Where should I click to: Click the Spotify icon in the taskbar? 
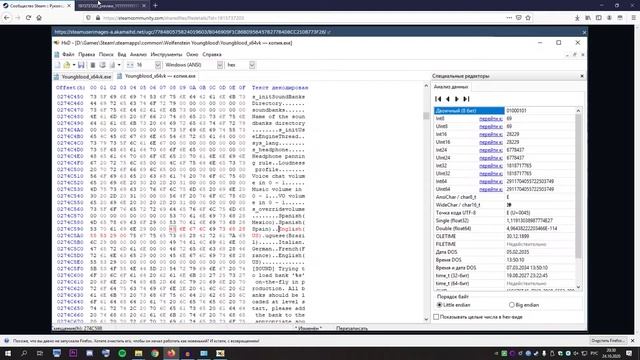click(122, 353)
